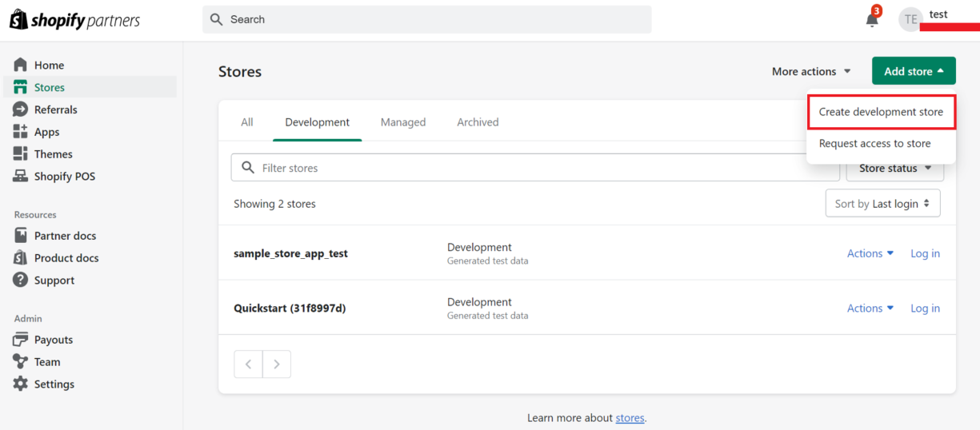Viewport: 980px width, 430px height.
Task: Collapse the Add store menu button
Action: 914,71
